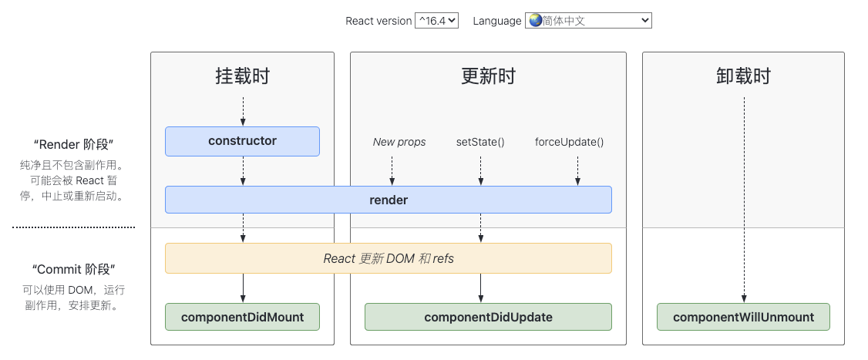Click the 更新时 column heading
The height and width of the screenshot is (360, 868).
pos(488,76)
